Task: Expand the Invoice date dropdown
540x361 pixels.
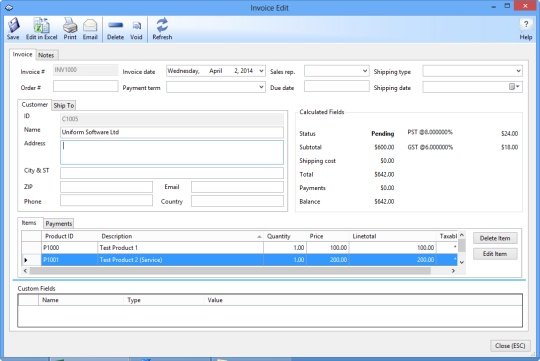Action: pos(261,71)
